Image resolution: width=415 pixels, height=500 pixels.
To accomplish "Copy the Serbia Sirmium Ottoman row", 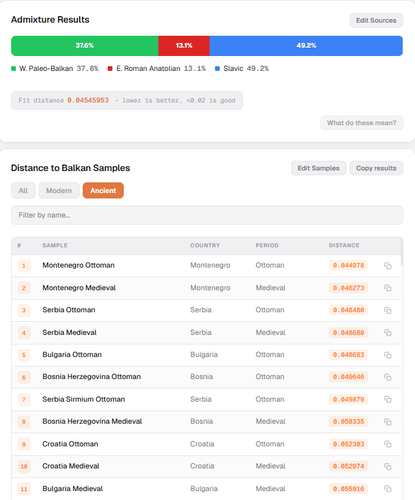I will tap(387, 399).
